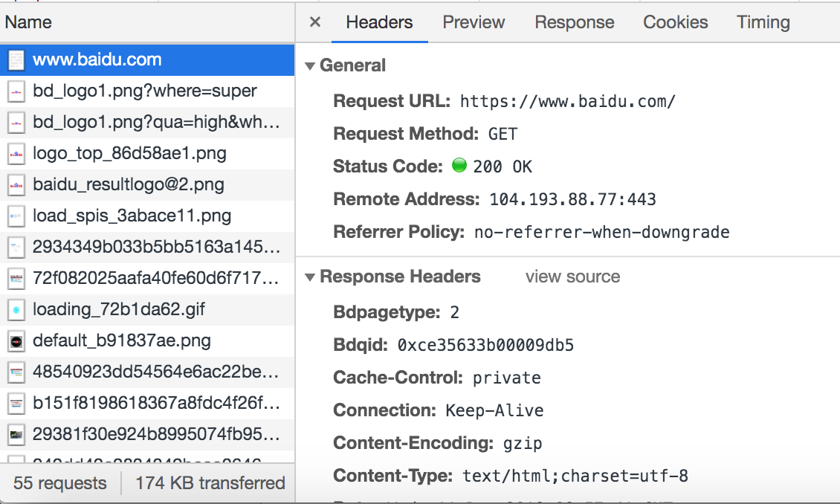840x504 pixels.
Task: Click the Bdpagetype header label
Action: click(387, 312)
